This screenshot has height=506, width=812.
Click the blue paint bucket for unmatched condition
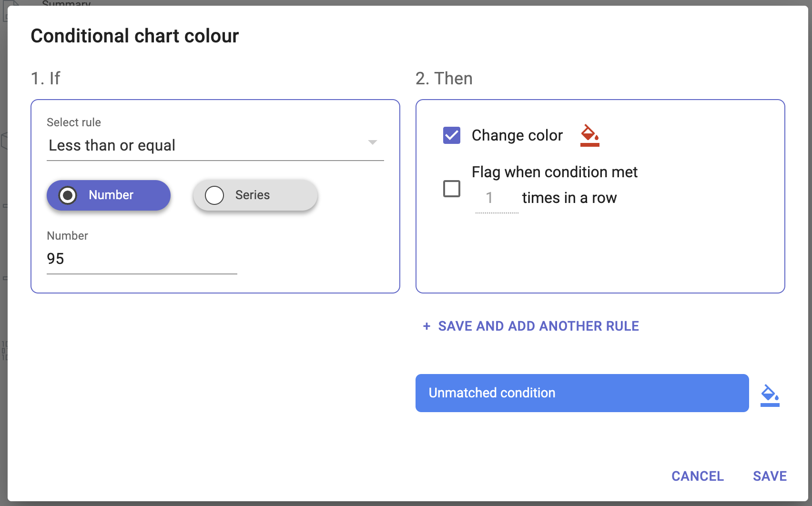coord(770,395)
